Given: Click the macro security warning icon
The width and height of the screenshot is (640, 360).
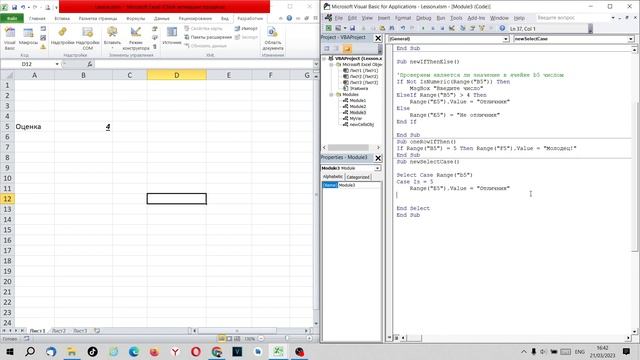Looking at the screenshot, I should [x=43, y=47].
